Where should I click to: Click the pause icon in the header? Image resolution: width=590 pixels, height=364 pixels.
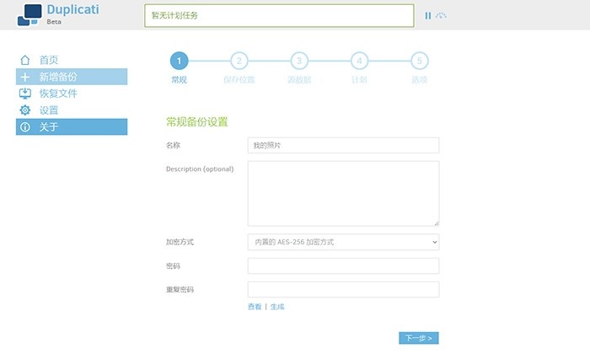coord(428,15)
